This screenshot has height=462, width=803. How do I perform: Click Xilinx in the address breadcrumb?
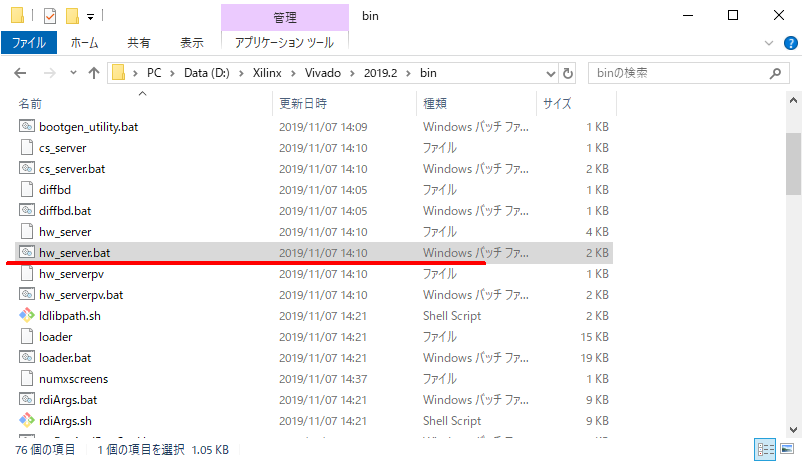point(267,73)
